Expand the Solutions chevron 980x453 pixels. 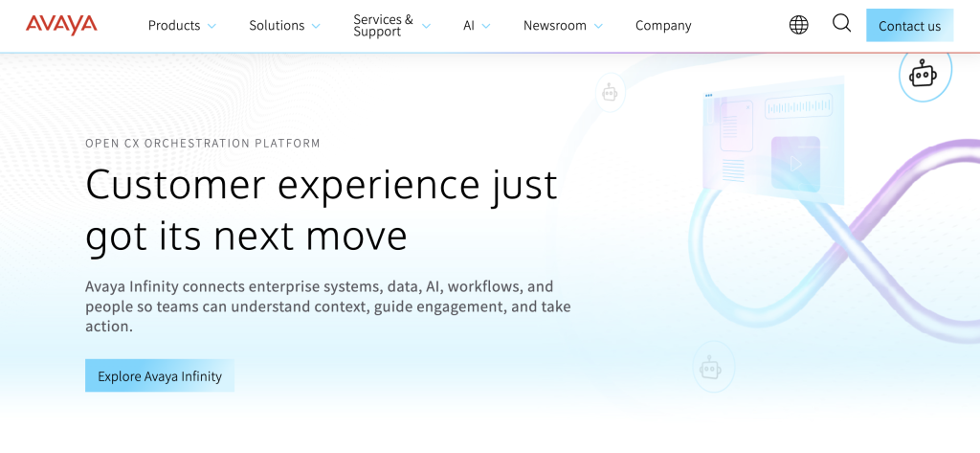(316, 26)
